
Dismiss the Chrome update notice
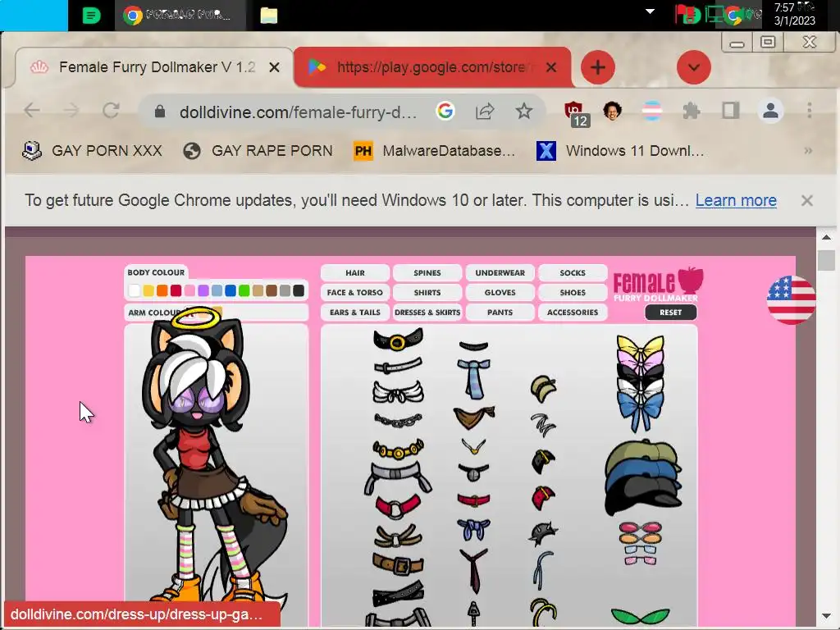pyautogui.click(x=807, y=200)
